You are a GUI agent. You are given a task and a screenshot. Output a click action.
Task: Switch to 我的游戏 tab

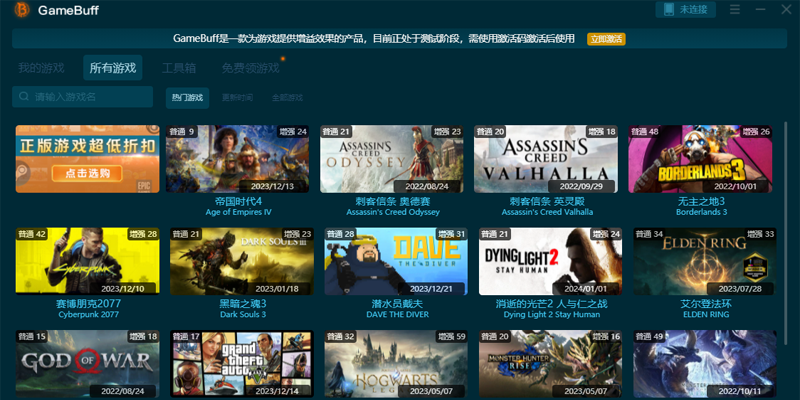point(41,68)
